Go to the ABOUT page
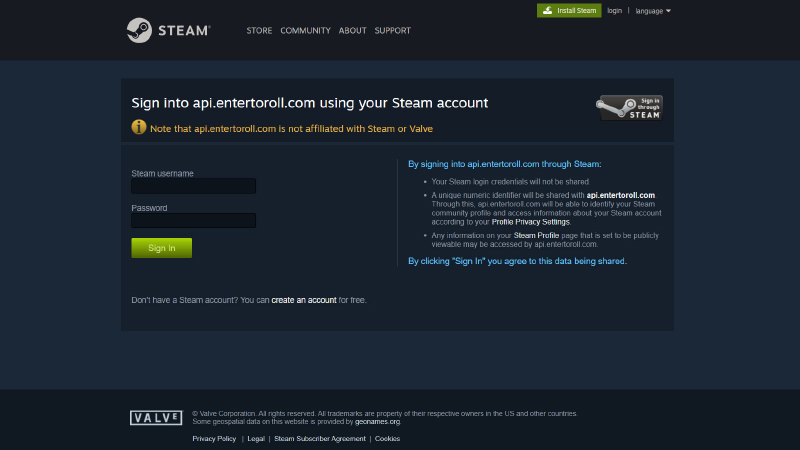Image resolution: width=800 pixels, height=450 pixels. tap(352, 31)
